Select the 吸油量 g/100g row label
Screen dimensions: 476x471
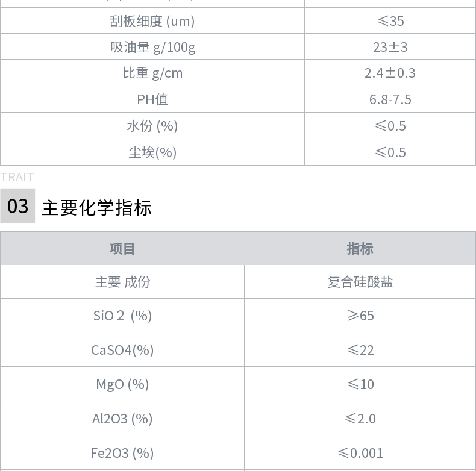click(x=152, y=48)
